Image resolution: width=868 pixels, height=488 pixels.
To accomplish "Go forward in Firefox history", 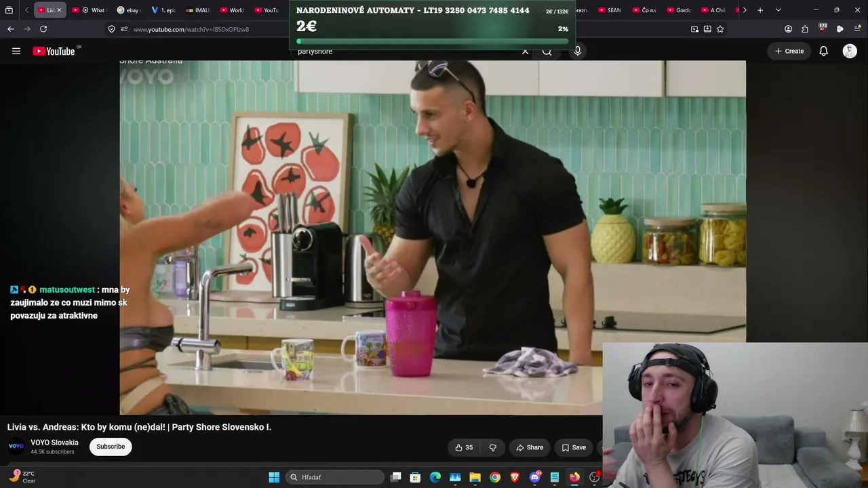I will 27,29.
